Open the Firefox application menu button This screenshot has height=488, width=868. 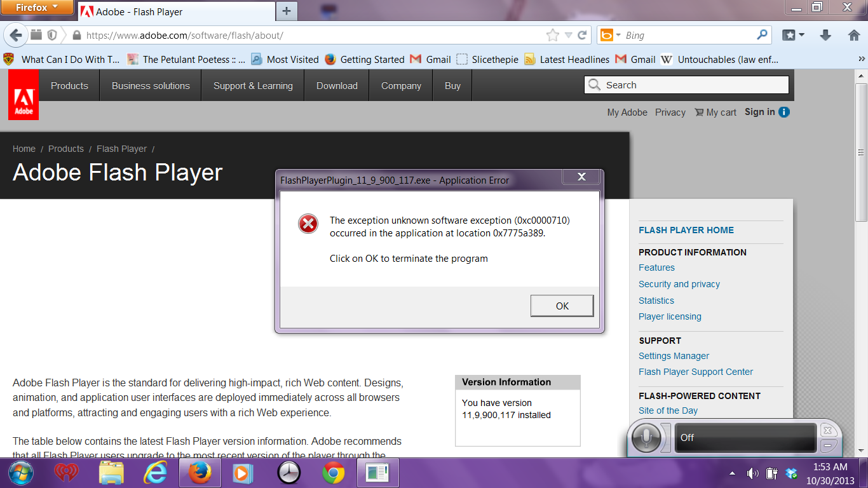coord(36,8)
